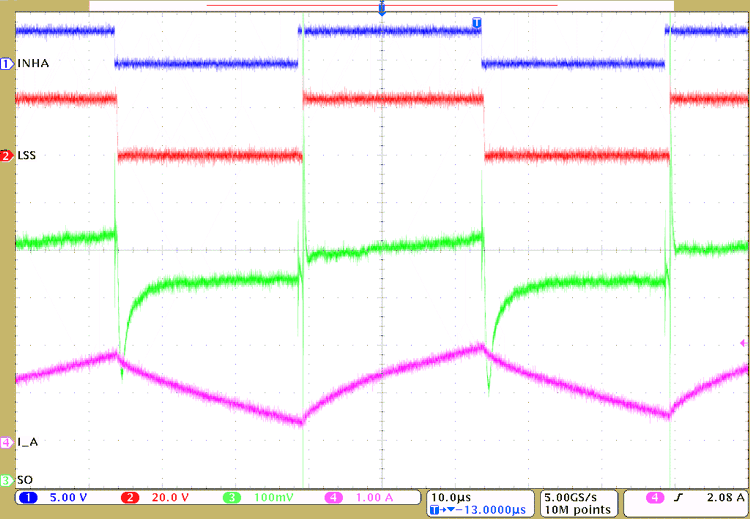
Task: Click the channel 3 SO ground marker
Action: tap(7, 480)
